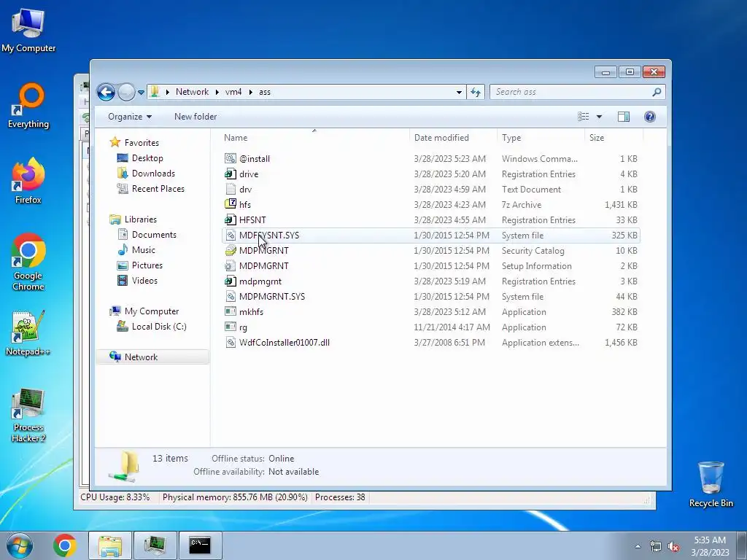Select the Recycle Bin desktop icon
747x560 pixels.
711,485
